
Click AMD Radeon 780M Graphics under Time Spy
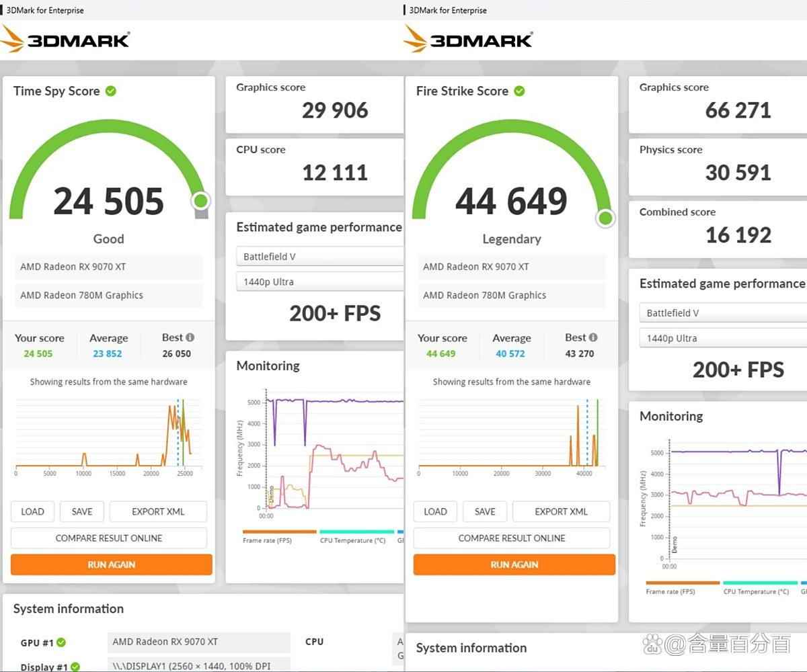click(x=108, y=295)
